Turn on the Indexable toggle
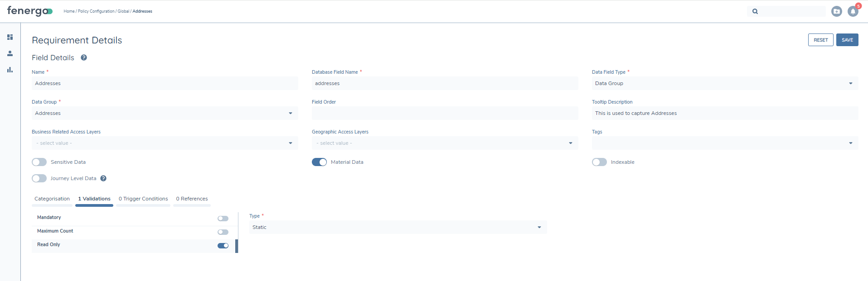Screen dimensions: 868x281 point(599,162)
